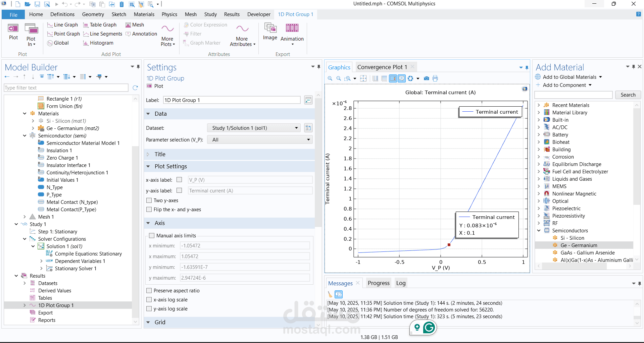
Task: Click the refresh icon beside filter text
Action: [135, 88]
